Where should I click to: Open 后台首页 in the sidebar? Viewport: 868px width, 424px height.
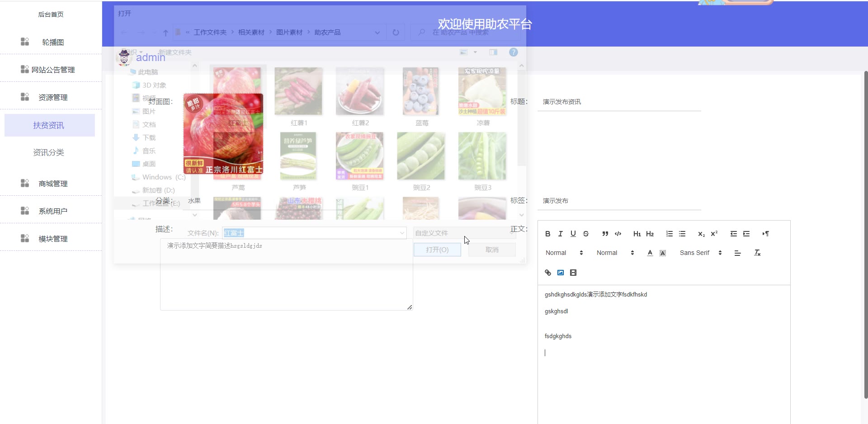tap(51, 14)
